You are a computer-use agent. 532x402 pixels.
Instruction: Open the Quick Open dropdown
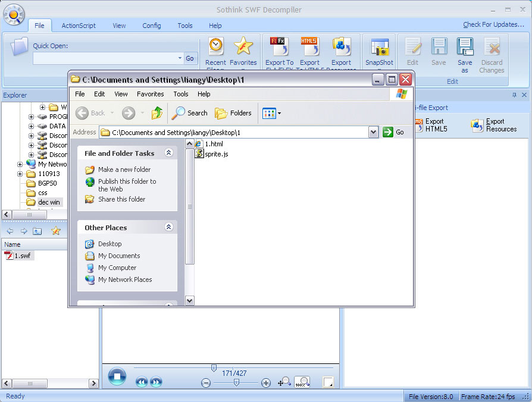click(180, 58)
